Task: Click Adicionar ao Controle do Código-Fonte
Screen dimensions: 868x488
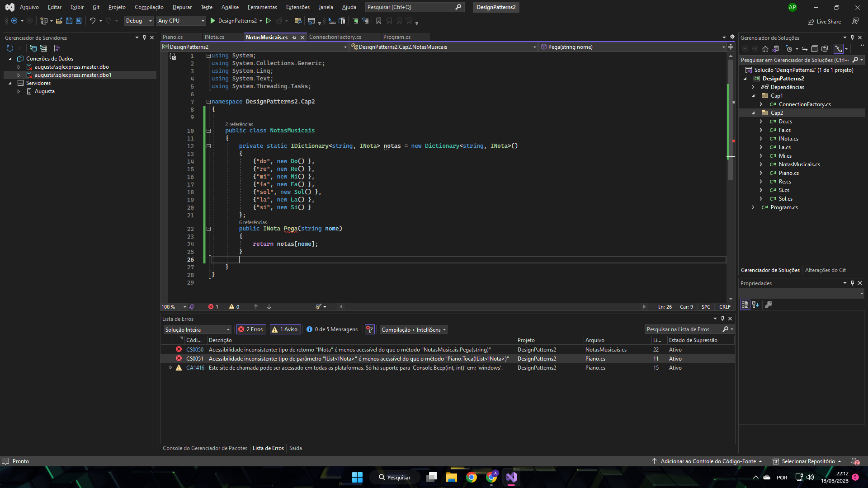Action: tap(708, 461)
